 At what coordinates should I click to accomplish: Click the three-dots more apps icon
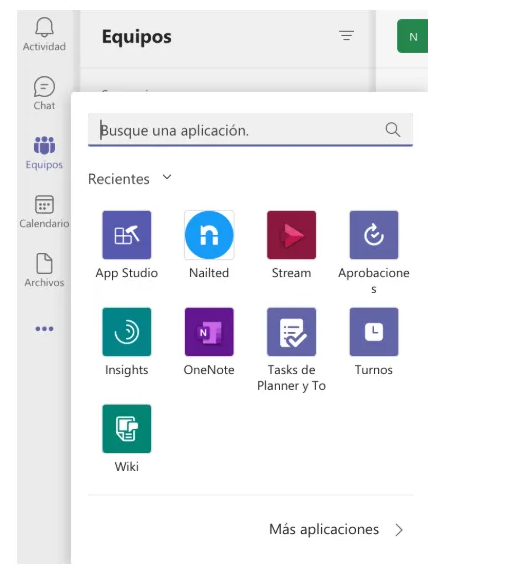[x=44, y=329]
